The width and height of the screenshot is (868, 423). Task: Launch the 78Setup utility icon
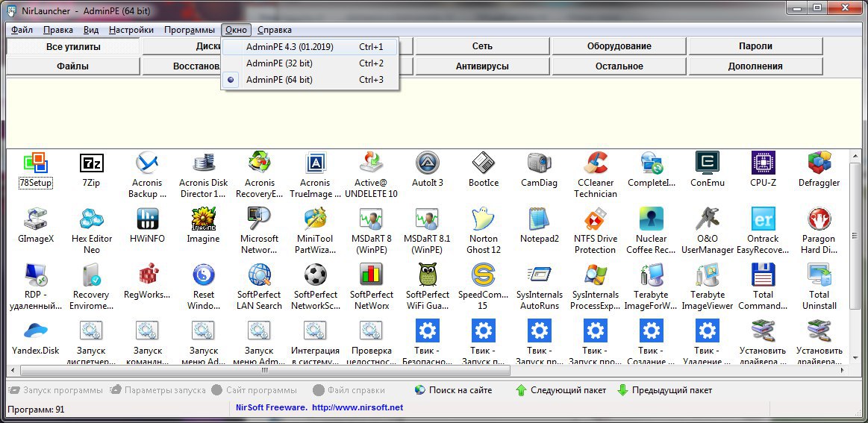click(36, 163)
